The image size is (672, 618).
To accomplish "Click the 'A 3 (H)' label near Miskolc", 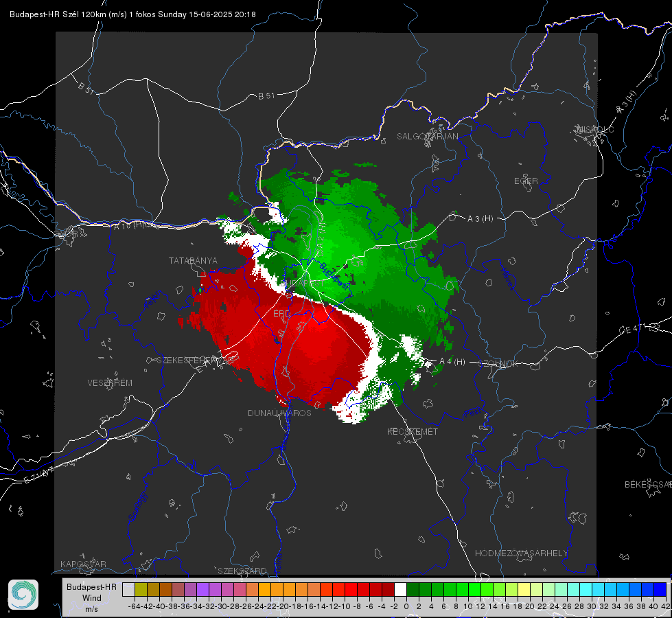I will [x=627, y=102].
